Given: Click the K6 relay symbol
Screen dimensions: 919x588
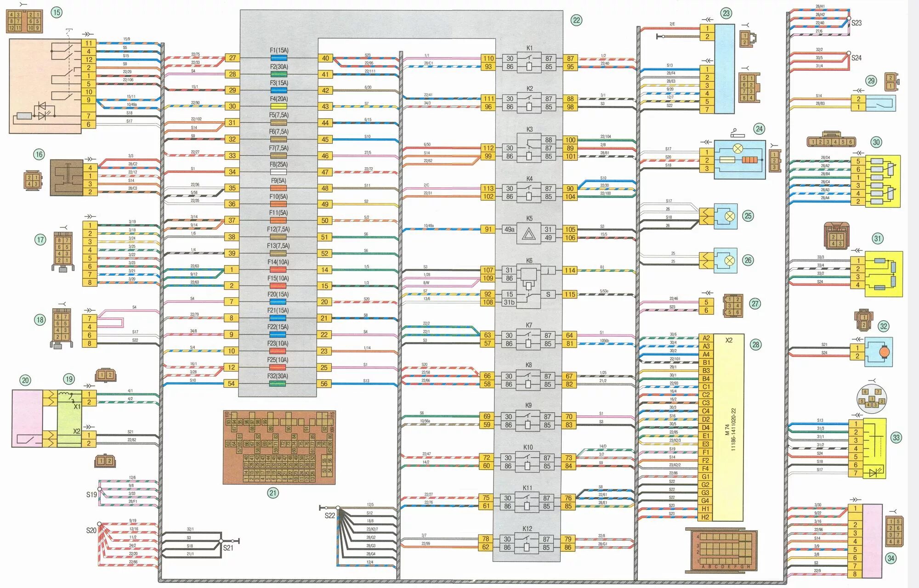Looking at the screenshot, I should click(x=528, y=282).
